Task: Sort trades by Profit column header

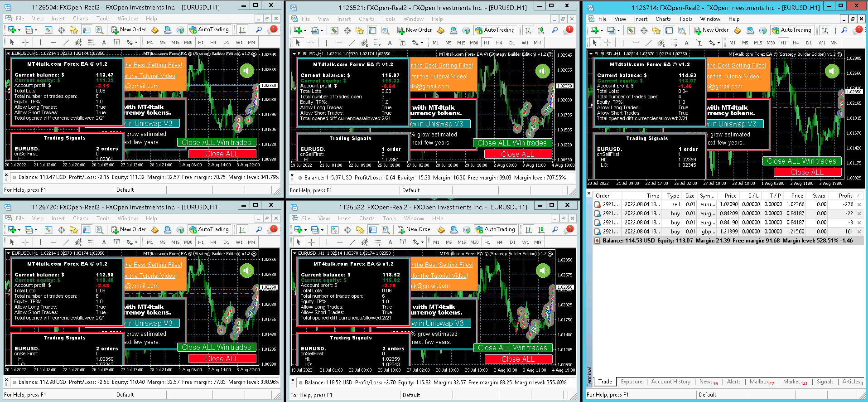Action: [845, 195]
